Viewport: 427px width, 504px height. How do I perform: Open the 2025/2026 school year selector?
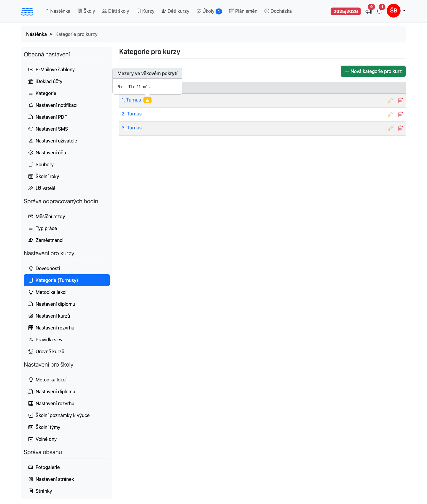click(x=345, y=11)
